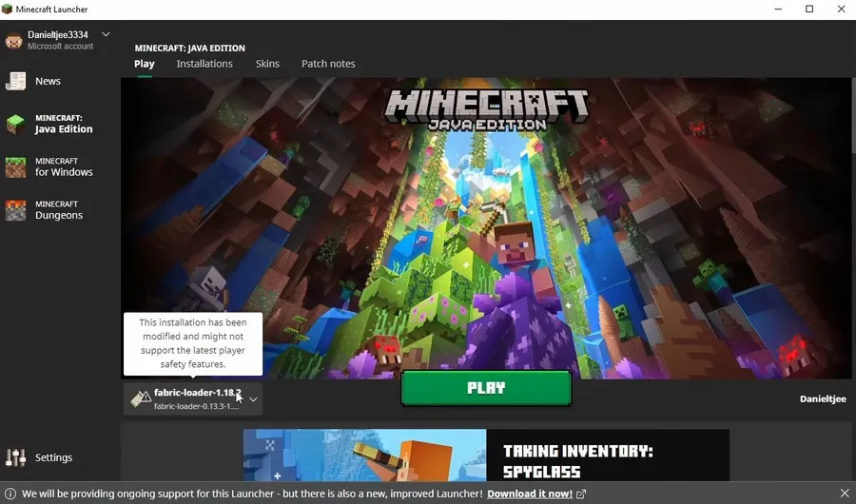Expand the account dropdown chevron
The width and height of the screenshot is (856, 504).
[x=106, y=35]
